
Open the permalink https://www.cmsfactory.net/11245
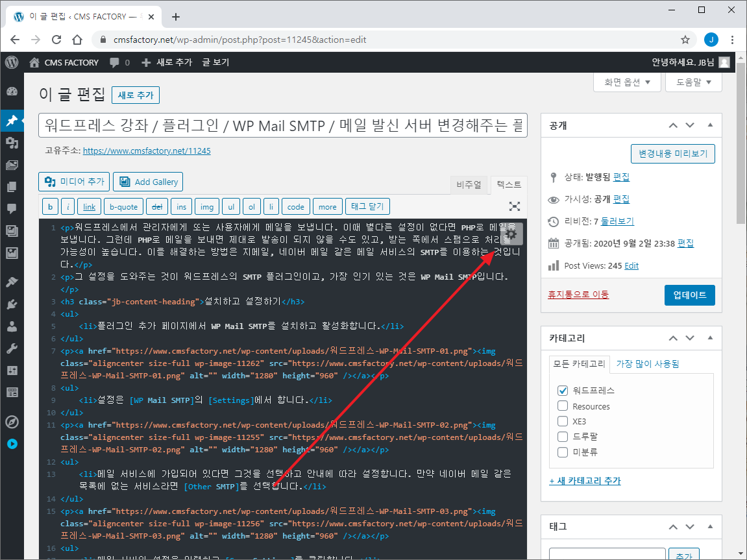147,151
